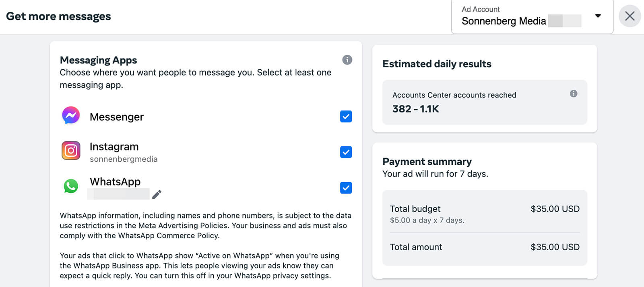The image size is (644, 287).
Task: Click Total amount $35.00 USD value
Action: coord(555,247)
